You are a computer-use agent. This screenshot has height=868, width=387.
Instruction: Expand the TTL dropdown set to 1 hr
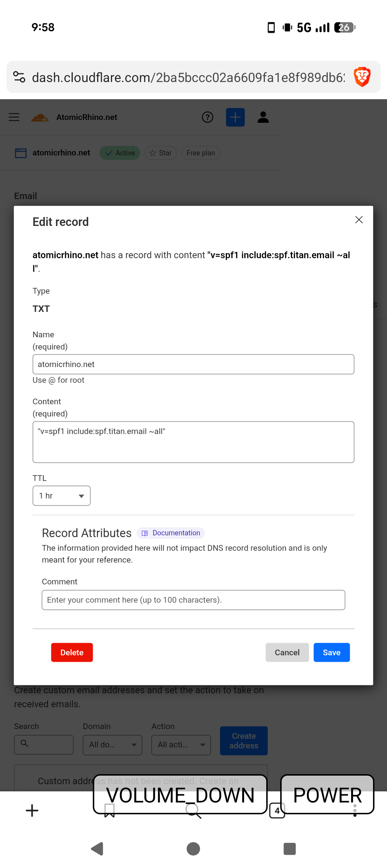pyautogui.click(x=61, y=496)
